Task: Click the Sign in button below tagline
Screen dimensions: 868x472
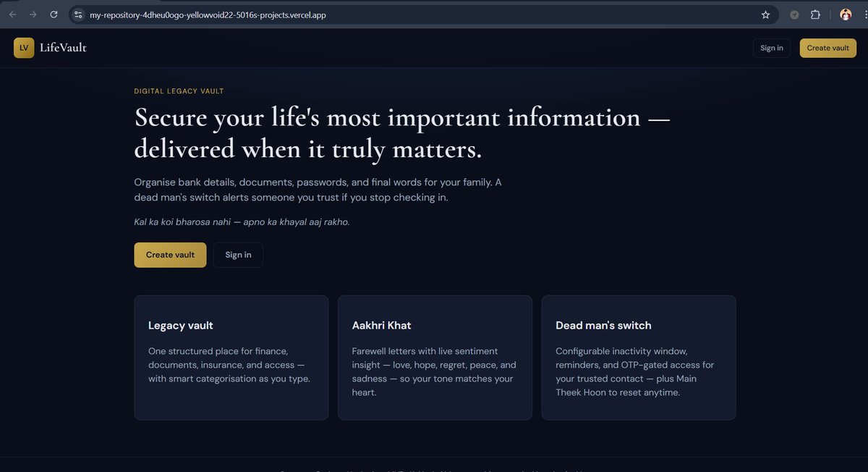Action: click(238, 255)
